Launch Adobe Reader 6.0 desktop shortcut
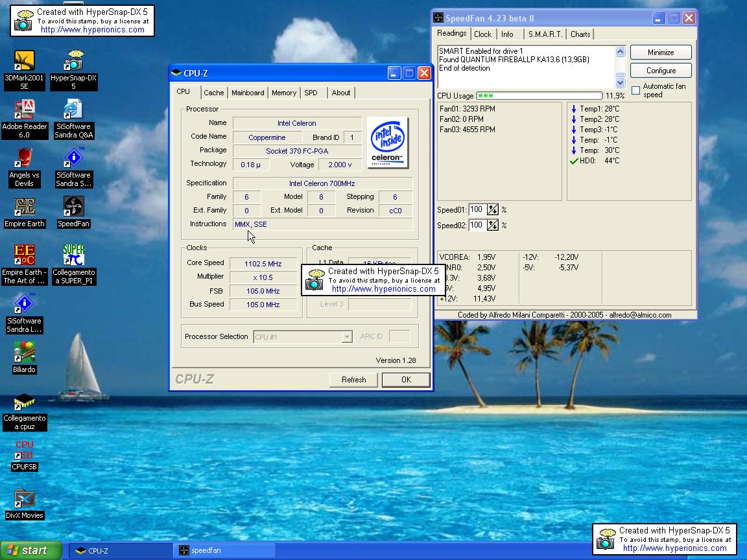The height and width of the screenshot is (560, 747). coord(24,119)
